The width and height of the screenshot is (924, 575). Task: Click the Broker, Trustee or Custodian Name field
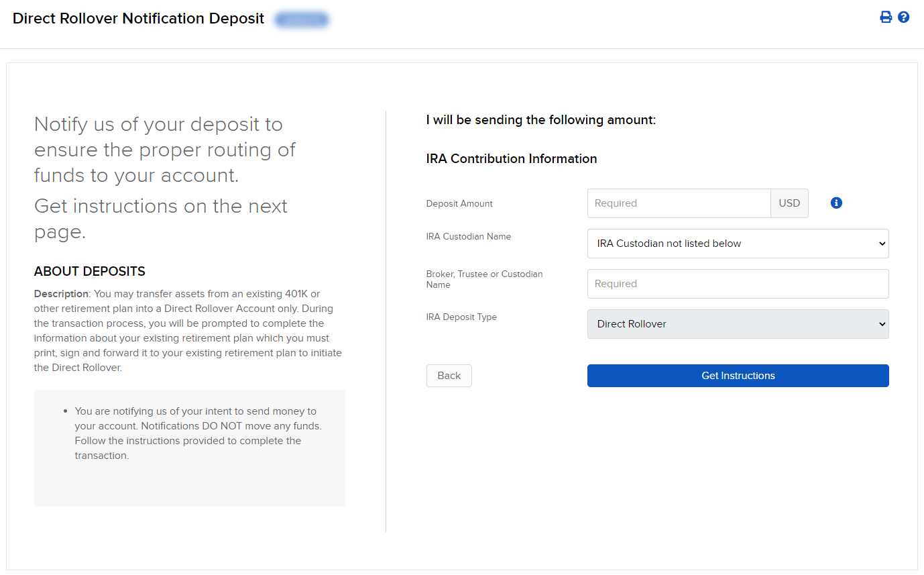click(738, 283)
